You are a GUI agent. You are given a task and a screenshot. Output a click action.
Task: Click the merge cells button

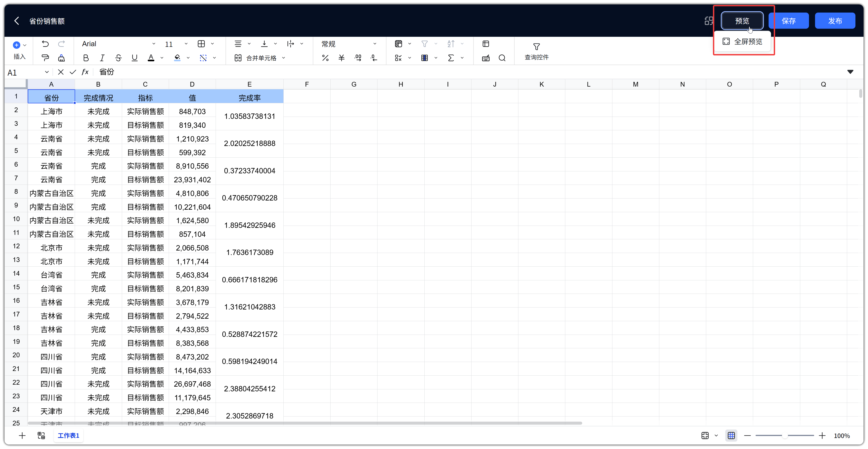[255, 58]
